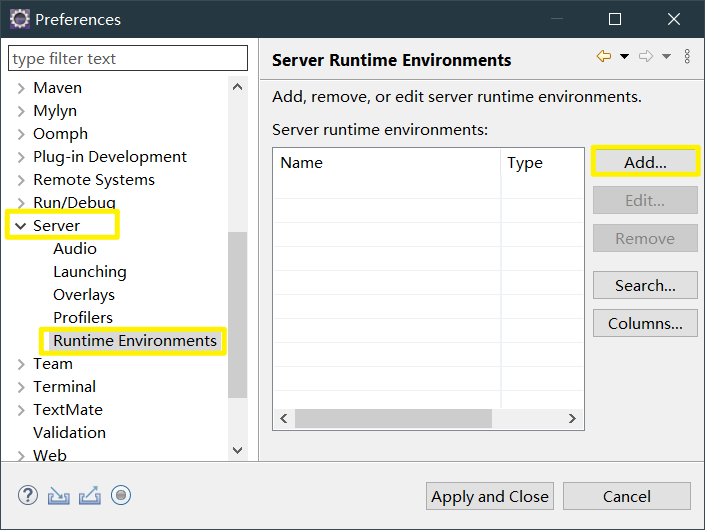Go back using the yellow arrow

pyautogui.click(x=603, y=57)
